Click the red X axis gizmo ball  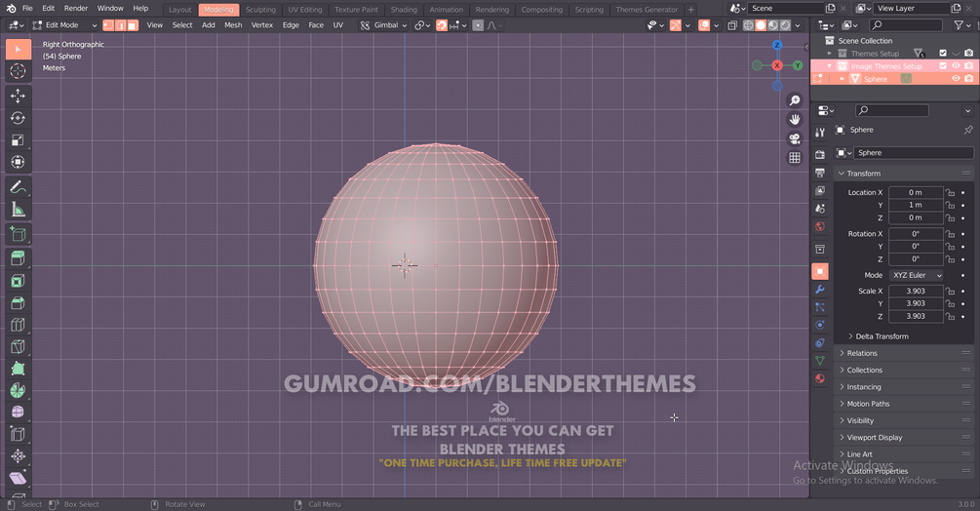(777, 65)
